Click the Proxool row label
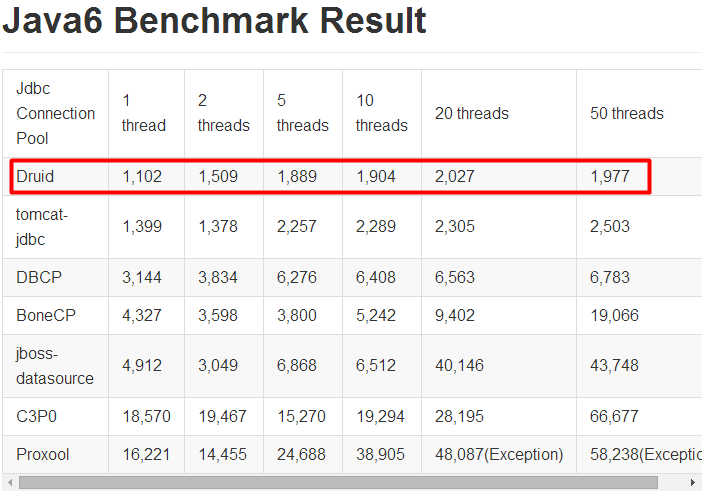 point(43,454)
